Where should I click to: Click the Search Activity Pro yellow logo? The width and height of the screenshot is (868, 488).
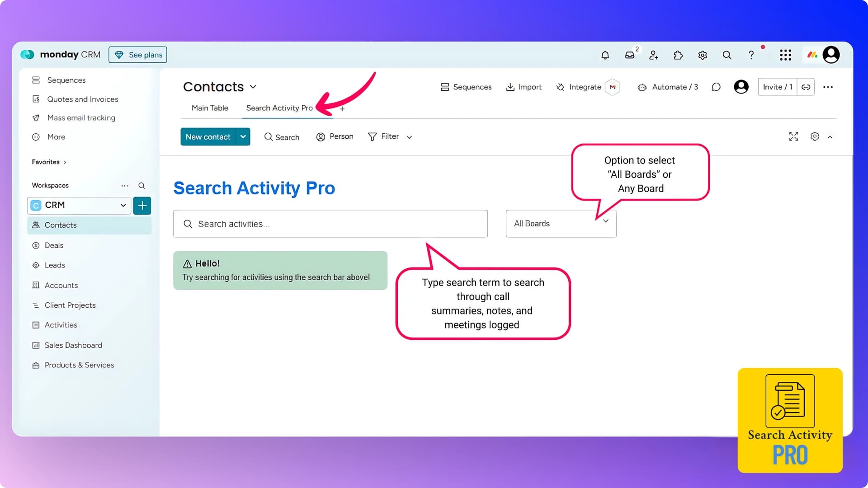click(x=790, y=420)
